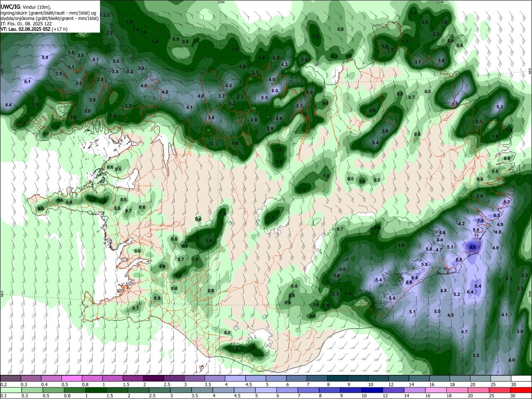Click the 'slydda/snjókoma' legend description line
The width and height of the screenshot is (532, 399).
pos(49,18)
